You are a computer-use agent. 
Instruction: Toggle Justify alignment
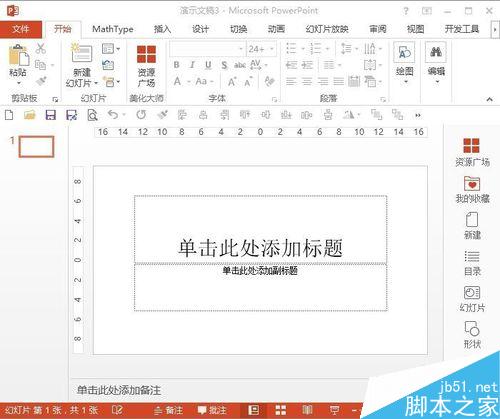point(338,81)
